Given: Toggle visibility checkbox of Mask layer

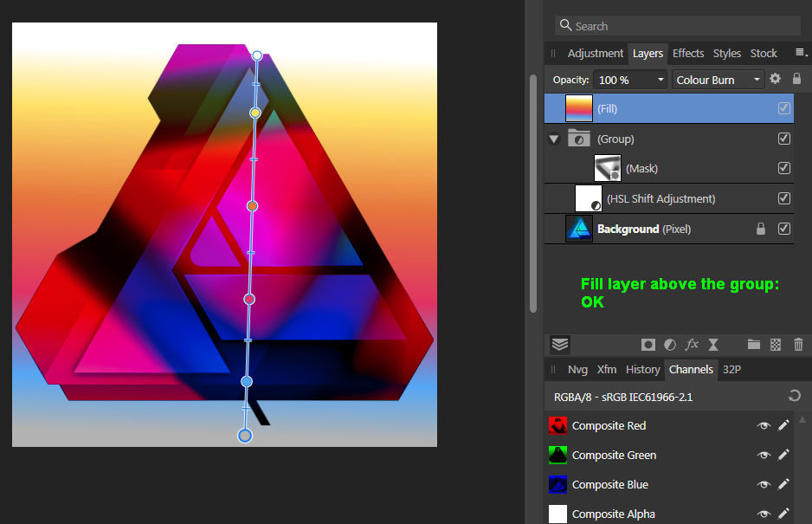Looking at the screenshot, I should [784, 168].
